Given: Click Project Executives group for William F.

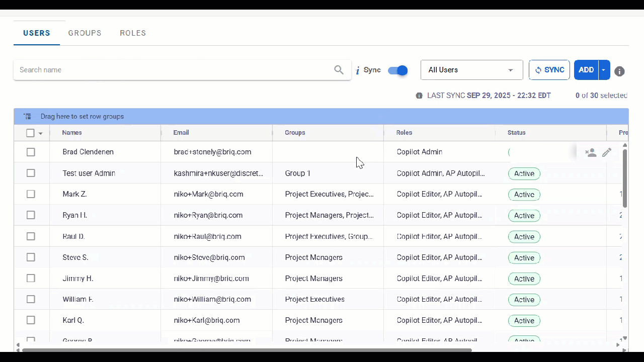Looking at the screenshot, I should 314,299.
